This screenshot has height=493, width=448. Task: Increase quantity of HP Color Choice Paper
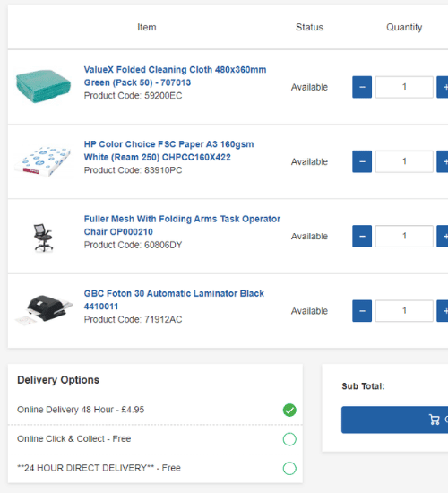443,161
